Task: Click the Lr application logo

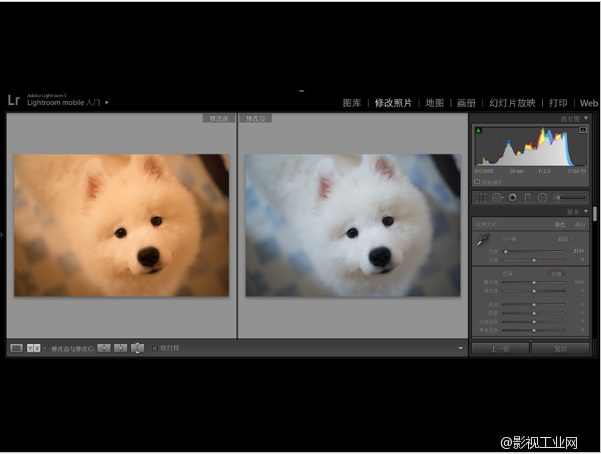Action: [x=14, y=100]
